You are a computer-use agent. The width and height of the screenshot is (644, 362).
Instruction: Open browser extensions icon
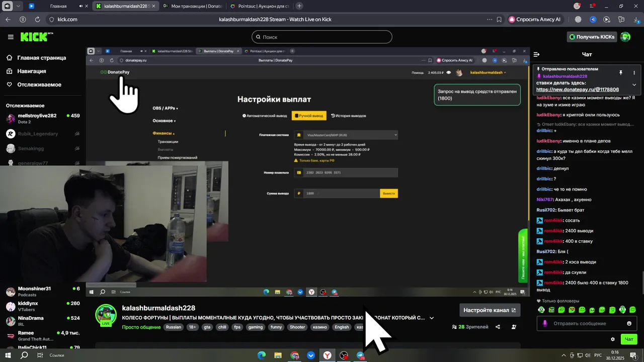coord(621,19)
